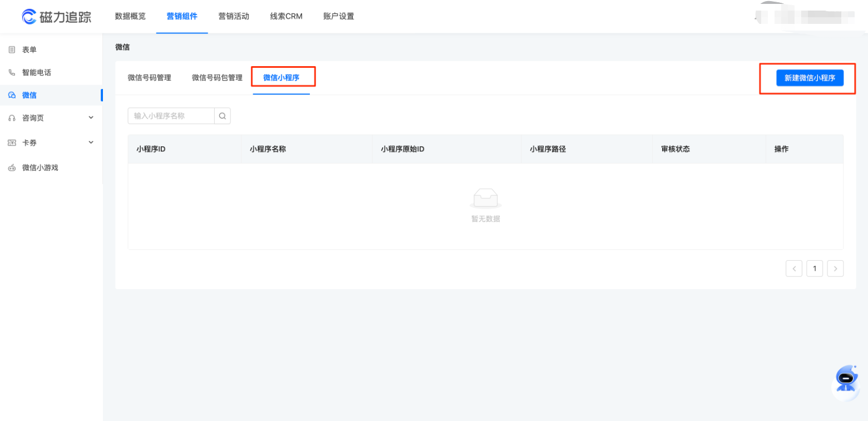Screen dimensions: 868x421
Task: Expand the 卡券 menu
Action: point(91,142)
